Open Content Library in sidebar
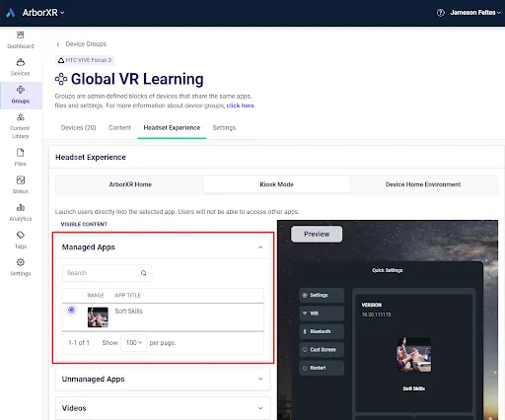The image size is (505, 420). 21,126
